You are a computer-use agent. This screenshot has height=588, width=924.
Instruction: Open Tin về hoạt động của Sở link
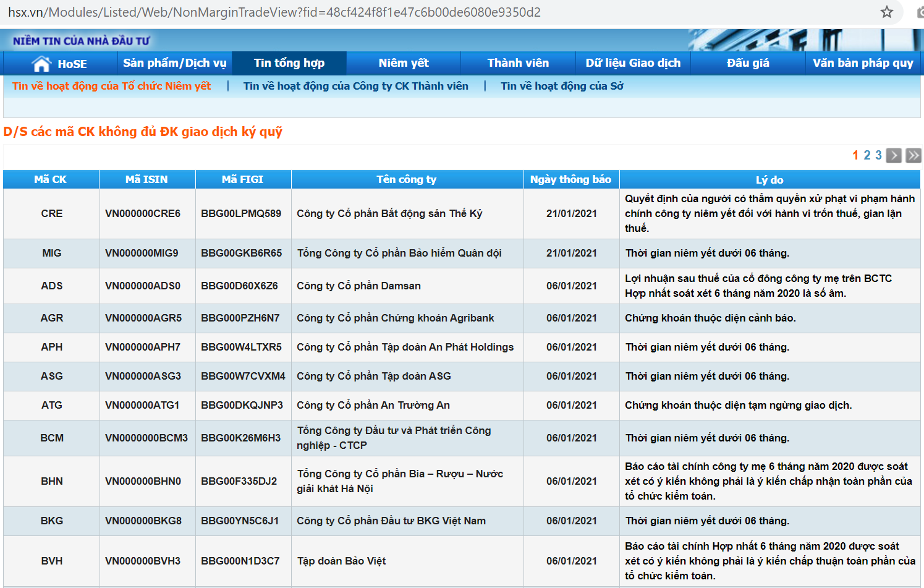point(562,86)
